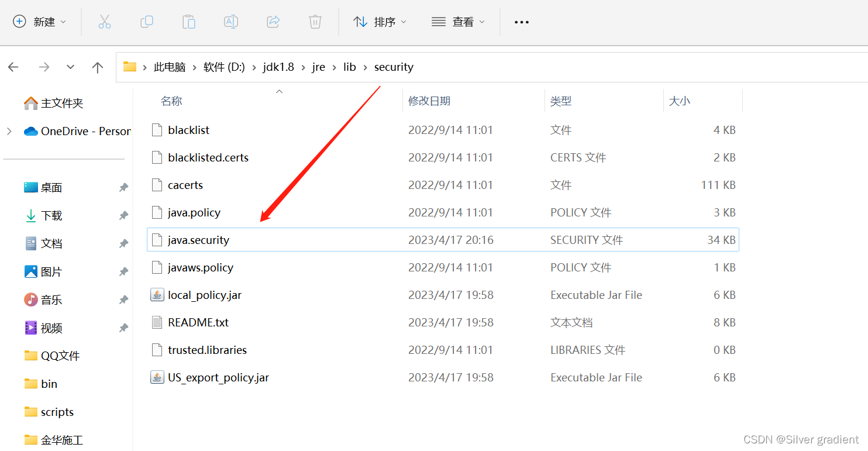This screenshot has height=451, width=868.
Task: Click the Home house icon in sidebar
Action: point(31,103)
